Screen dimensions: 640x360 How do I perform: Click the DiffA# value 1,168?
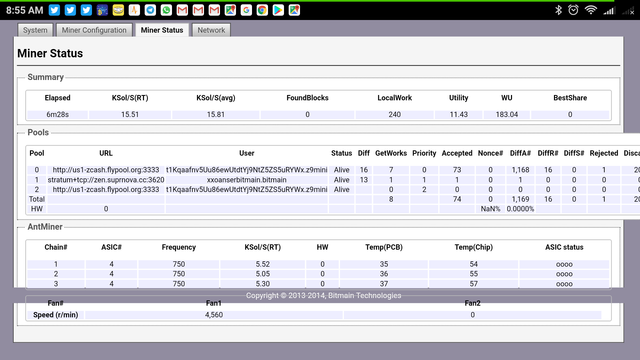coord(520,170)
